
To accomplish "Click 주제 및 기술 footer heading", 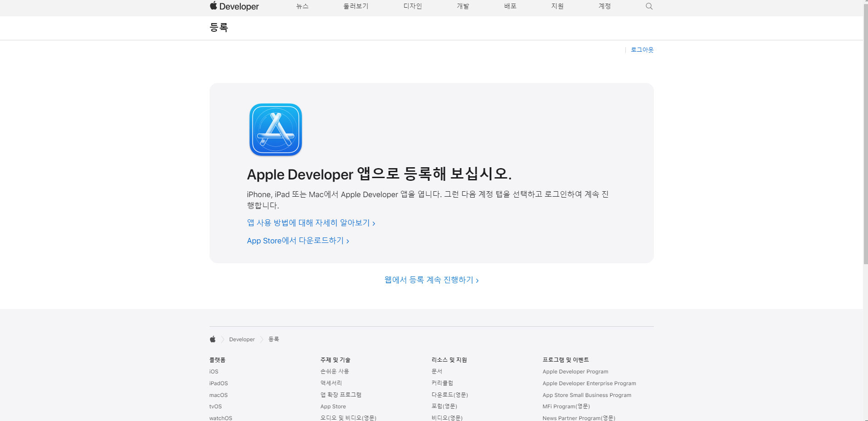I will pyautogui.click(x=335, y=360).
